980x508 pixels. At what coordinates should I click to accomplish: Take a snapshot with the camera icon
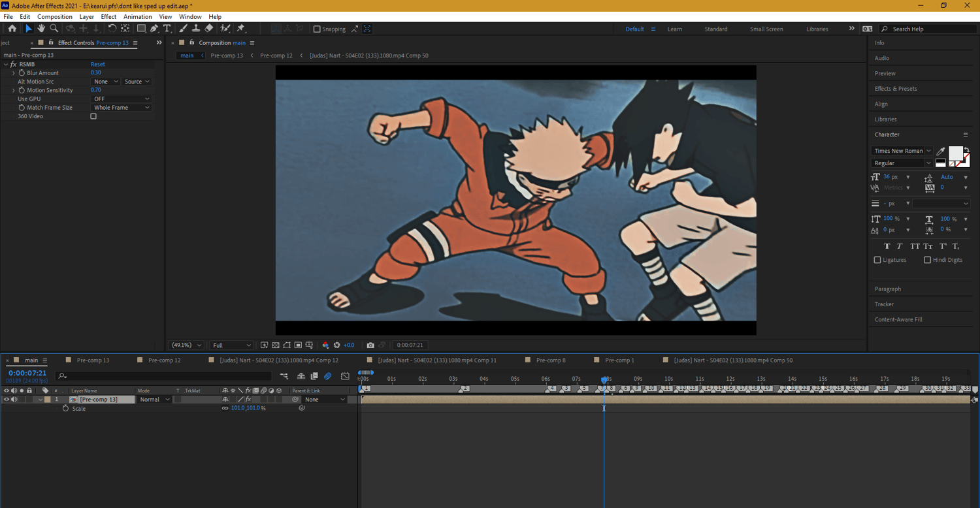370,345
